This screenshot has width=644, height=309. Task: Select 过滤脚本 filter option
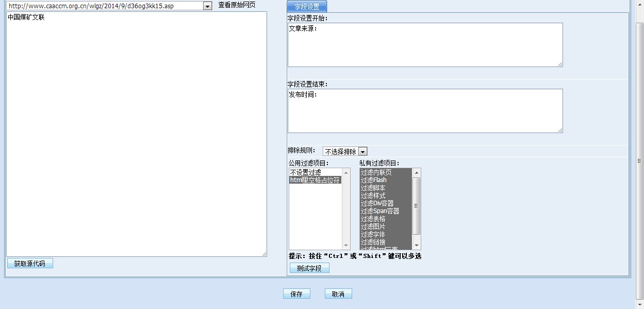(x=373, y=188)
